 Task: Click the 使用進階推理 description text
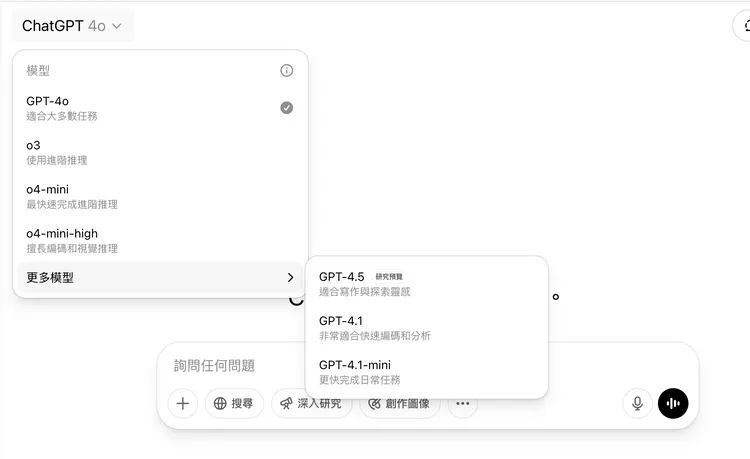(57, 160)
